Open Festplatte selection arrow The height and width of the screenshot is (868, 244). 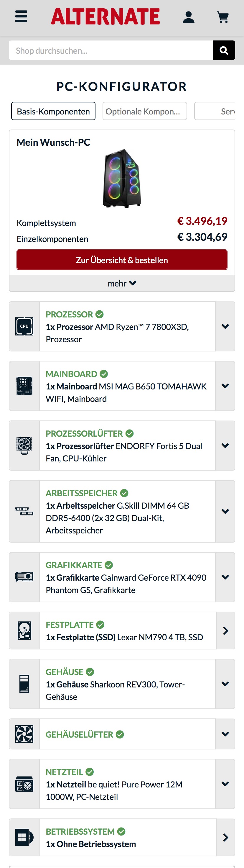coord(225,630)
